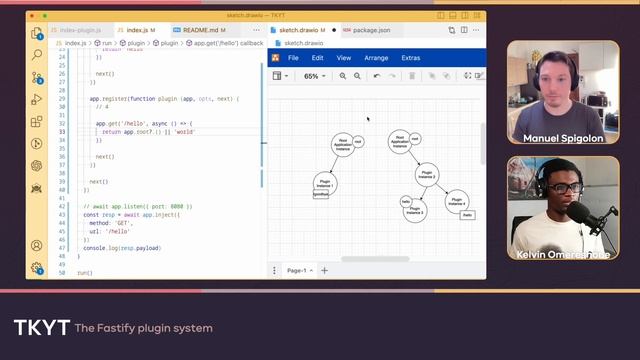Open the draw.io view mode dropdown
The image size is (640, 360).
tap(280, 76)
